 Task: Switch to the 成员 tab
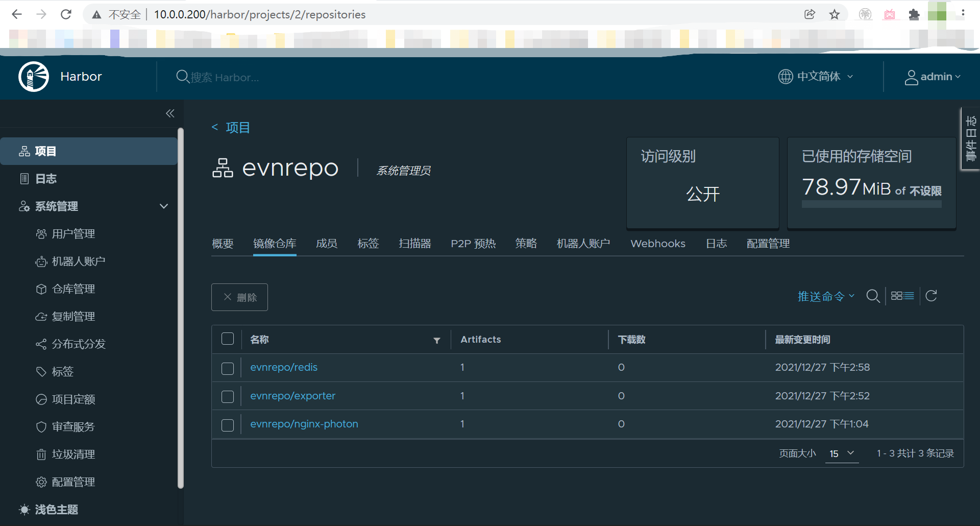[327, 244]
